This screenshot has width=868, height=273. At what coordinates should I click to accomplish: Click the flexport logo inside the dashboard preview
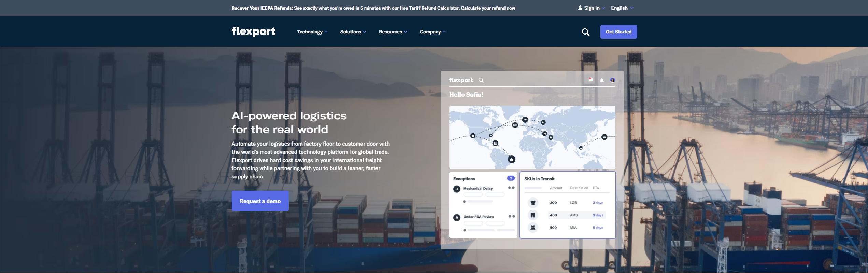click(461, 80)
